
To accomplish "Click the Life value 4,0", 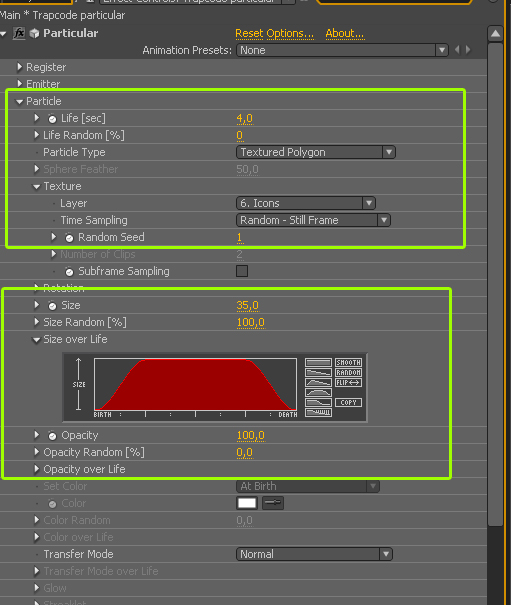I will click(245, 118).
